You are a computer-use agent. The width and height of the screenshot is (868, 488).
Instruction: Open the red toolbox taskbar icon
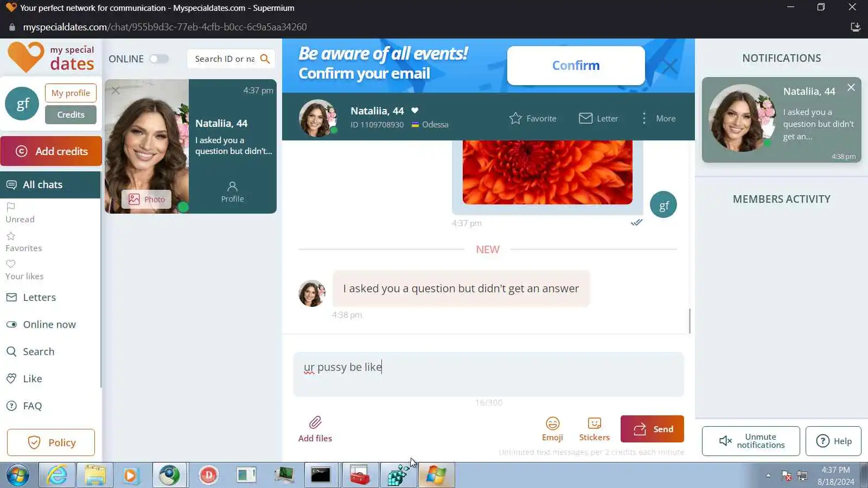(x=360, y=476)
